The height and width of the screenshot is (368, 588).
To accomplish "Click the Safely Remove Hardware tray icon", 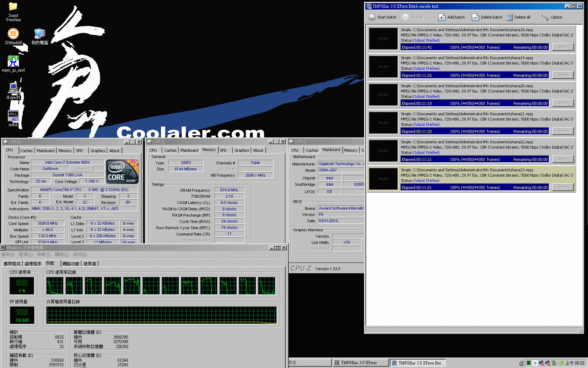I will pos(554,363).
